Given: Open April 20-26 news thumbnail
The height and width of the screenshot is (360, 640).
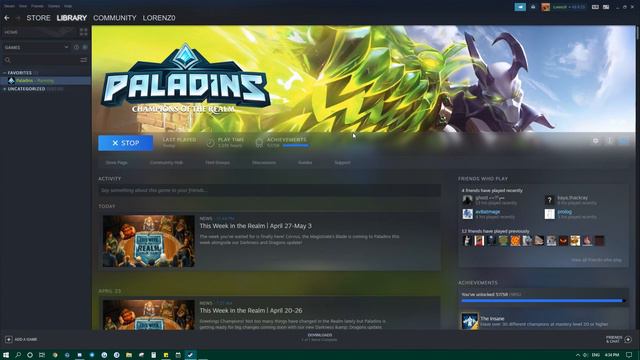Looking at the screenshot, I should point(149,315).
